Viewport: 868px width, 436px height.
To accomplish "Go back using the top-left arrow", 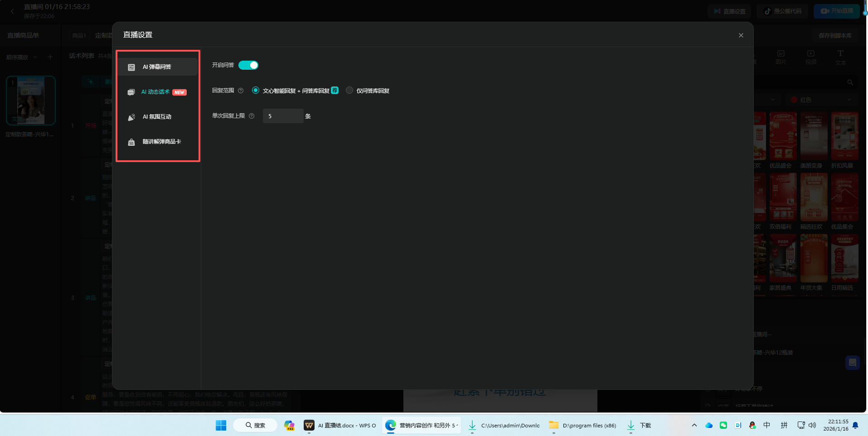I will click(12, 11).
